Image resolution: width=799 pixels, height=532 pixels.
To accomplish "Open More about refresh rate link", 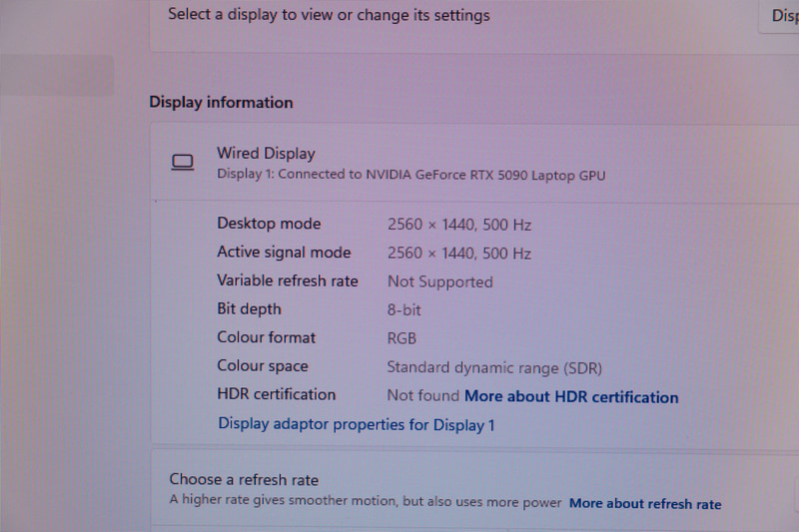I will [x=645, y=503].
